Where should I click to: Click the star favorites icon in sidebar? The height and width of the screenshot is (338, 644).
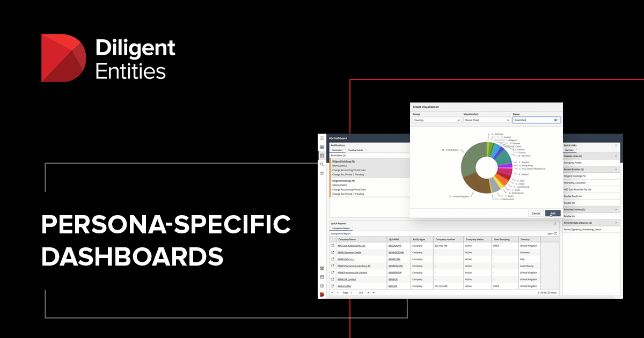(322, 173)
